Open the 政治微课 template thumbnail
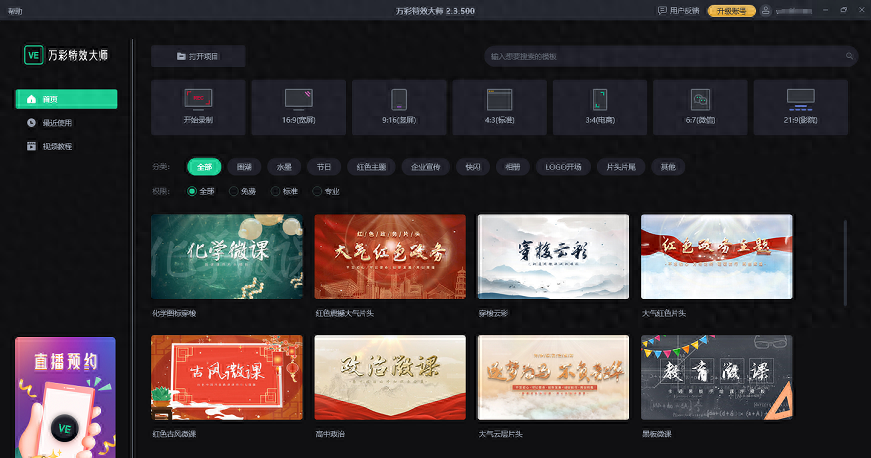The width and height of the screenshot is (871, 458). tap(391, 378)
